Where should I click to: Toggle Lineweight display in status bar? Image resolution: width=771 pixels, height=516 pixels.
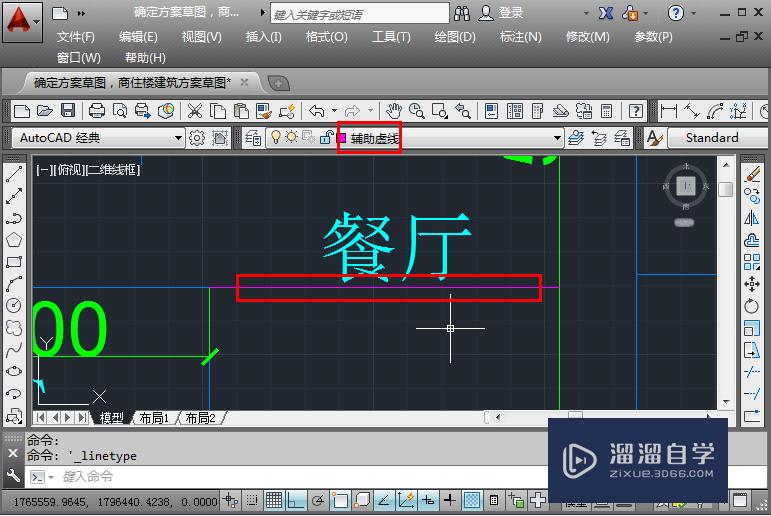450,500
